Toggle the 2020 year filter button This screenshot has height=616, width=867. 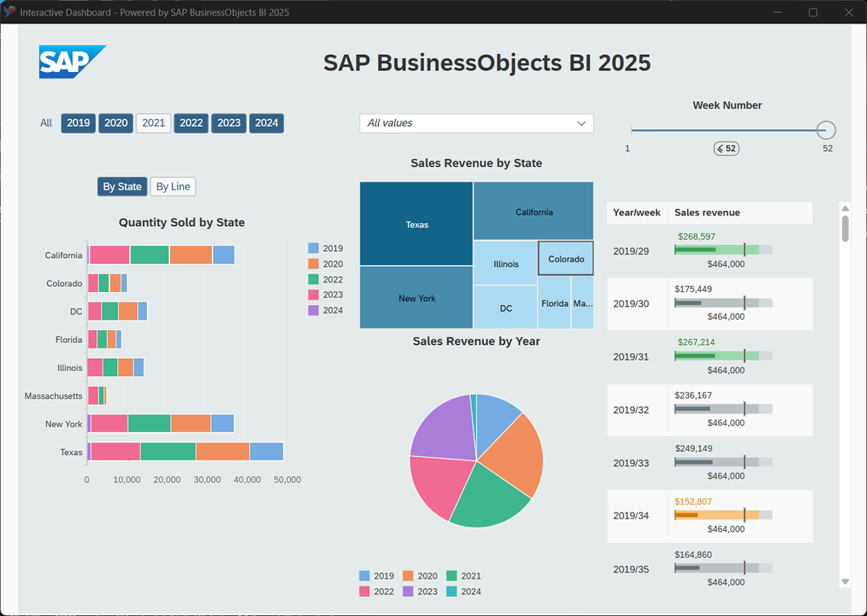point(116,123)
